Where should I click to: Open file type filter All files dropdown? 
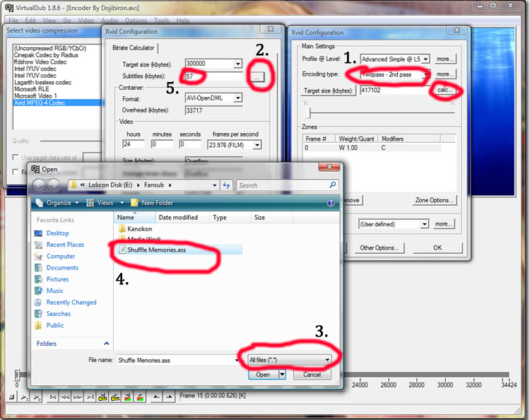[289, 360]
